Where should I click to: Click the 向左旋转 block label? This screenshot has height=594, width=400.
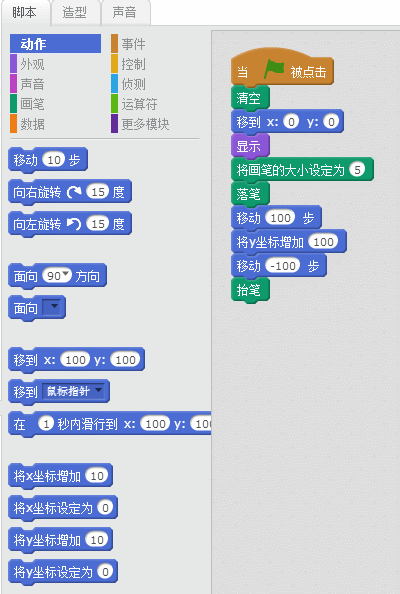pyautogui.click(x=37, y=224)
